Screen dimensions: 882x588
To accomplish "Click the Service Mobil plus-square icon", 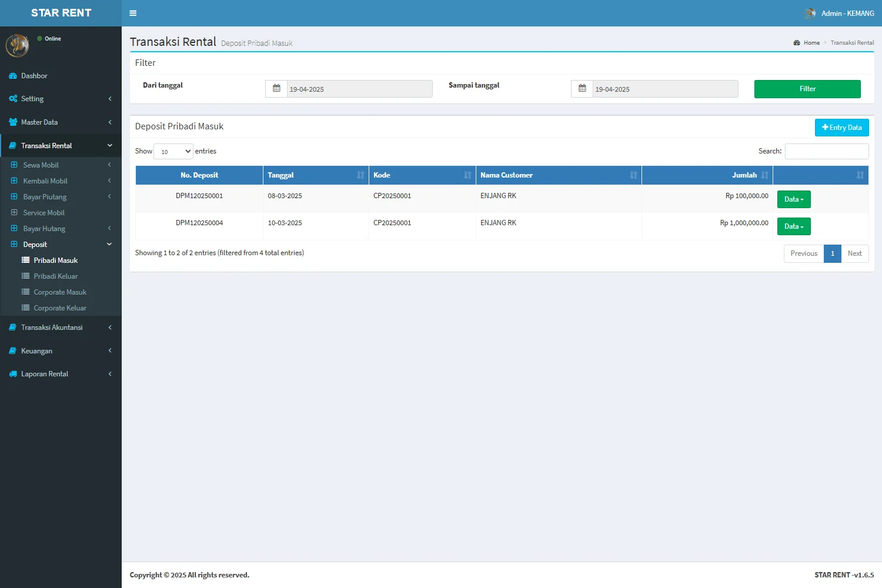I will pyautogui.click(x=14, y=213).
